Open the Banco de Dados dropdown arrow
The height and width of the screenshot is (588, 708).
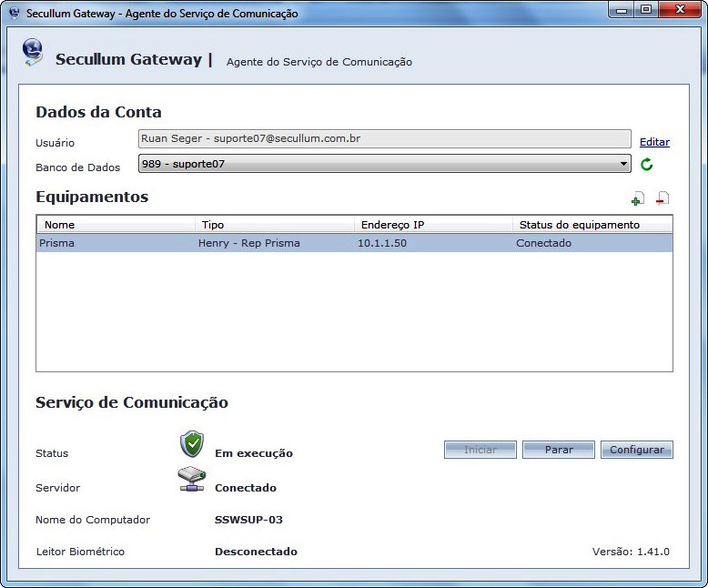click(623, 164)
